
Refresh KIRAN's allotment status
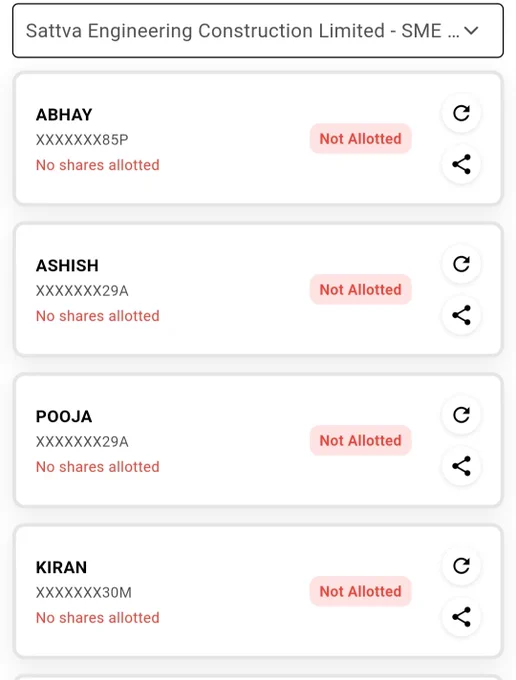[461, 566]
